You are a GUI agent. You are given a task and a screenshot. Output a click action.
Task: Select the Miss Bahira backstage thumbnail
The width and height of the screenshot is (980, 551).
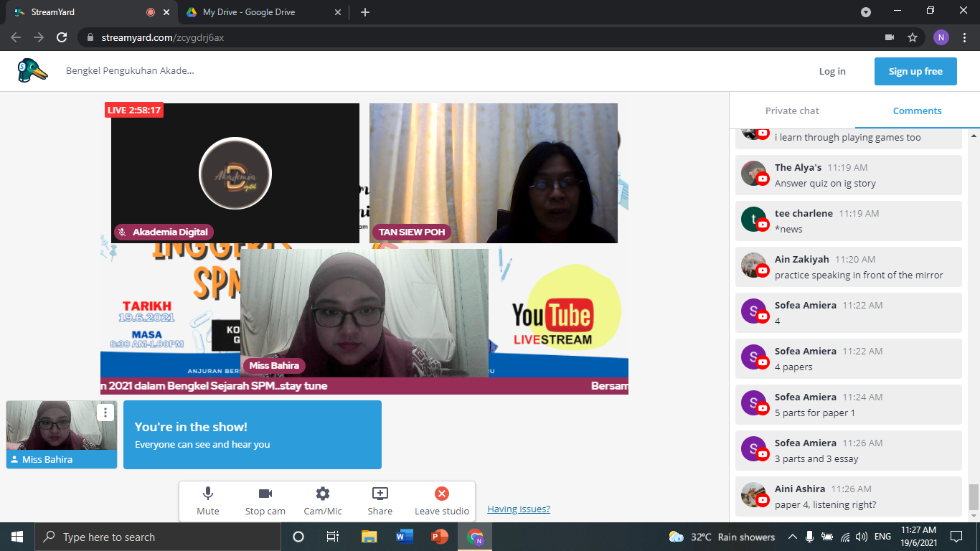(x=62, y=434)
